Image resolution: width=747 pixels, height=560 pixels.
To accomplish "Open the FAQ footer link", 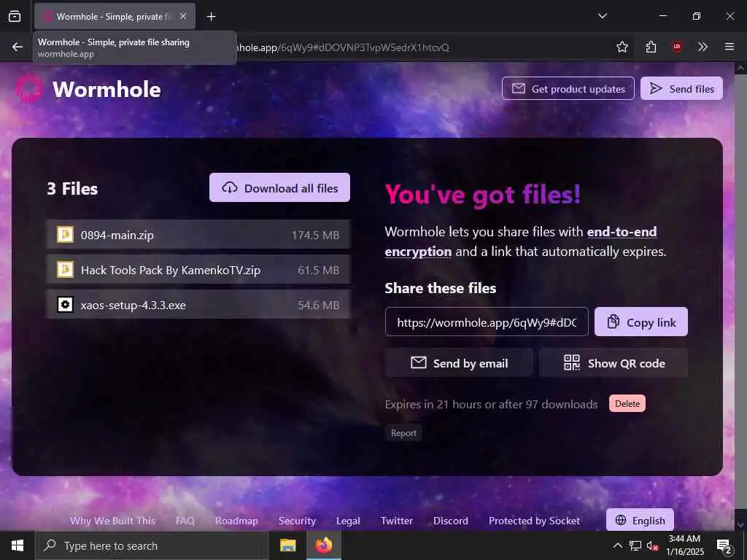I will [185, 521].
